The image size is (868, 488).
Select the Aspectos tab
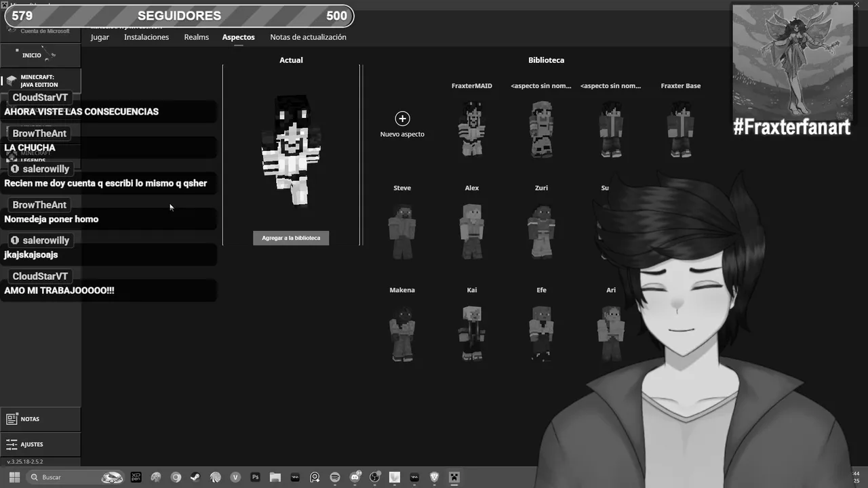pyautogui.click(x=239, y=37)
